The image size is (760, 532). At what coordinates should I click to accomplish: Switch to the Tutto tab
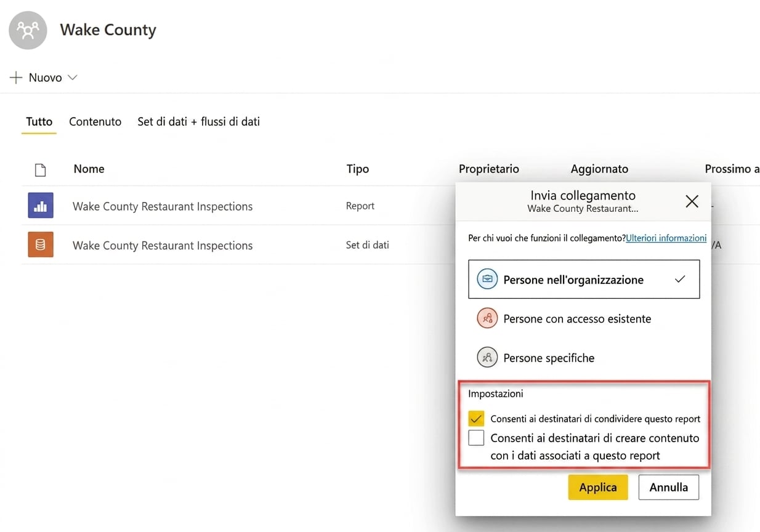pos(39,121)
